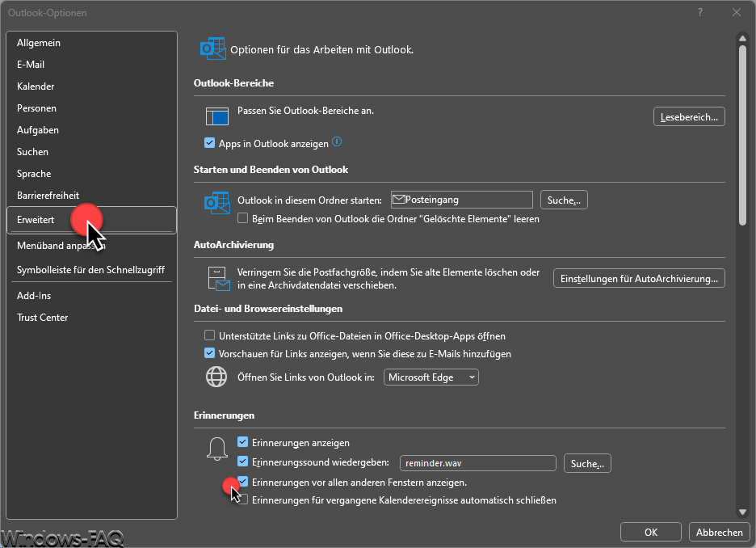Viewport: 756px width, 548px height.
Task: Go to Suchen options
Action: coord(91,151)
